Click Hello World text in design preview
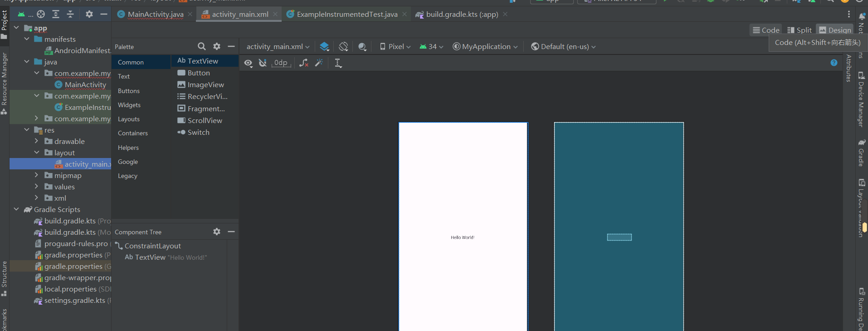The height and width of the screenshot is (331, 868). [x=463, y=237]
